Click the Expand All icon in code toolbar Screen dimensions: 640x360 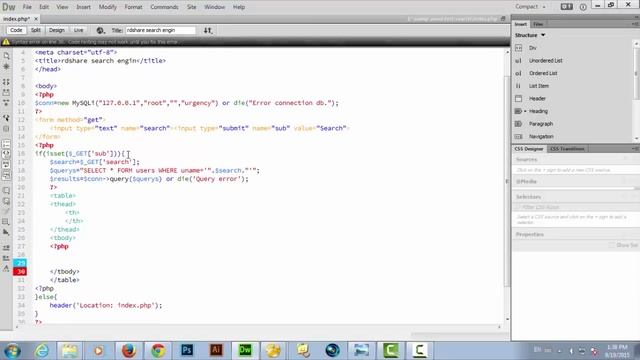coord(6,103)
